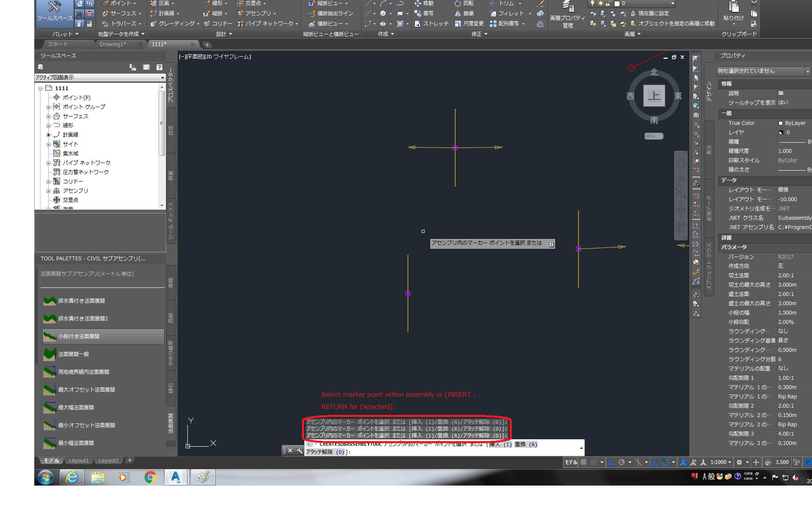The image size is (812, 508).
Task: Toggle object snap in the status bar
Action: pyautogui.click(x=667, y=462)
